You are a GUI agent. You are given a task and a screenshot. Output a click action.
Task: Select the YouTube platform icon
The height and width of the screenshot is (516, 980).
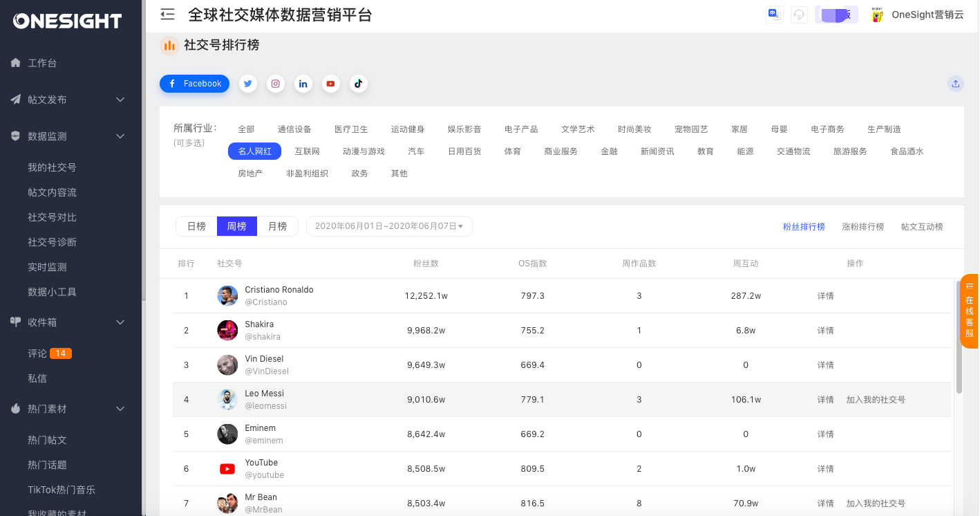331,84
